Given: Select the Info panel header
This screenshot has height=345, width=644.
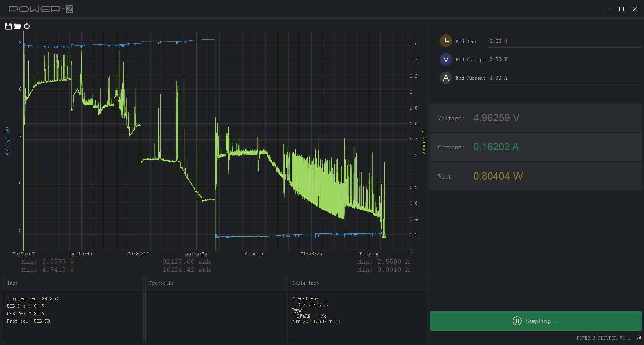Looking at the screenshot, I should click(x=13, y=283).
